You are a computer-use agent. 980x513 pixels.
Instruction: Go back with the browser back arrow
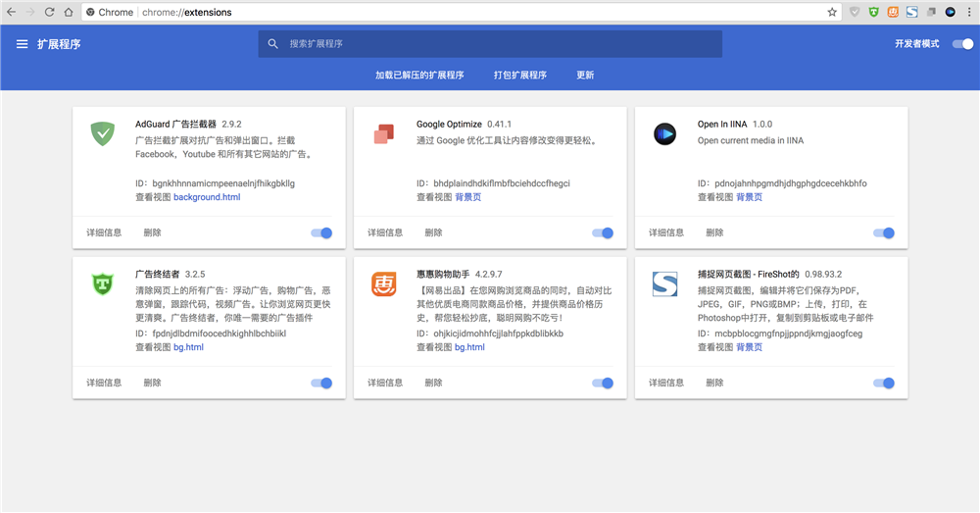tap(11, 12)
